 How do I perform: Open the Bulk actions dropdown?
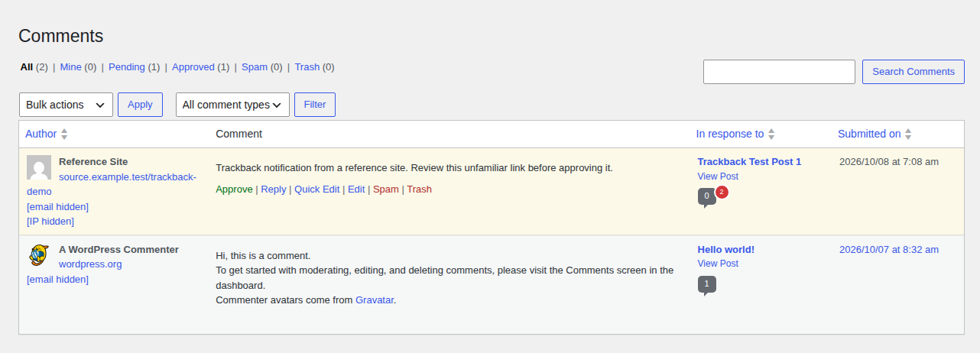(66, 105)
